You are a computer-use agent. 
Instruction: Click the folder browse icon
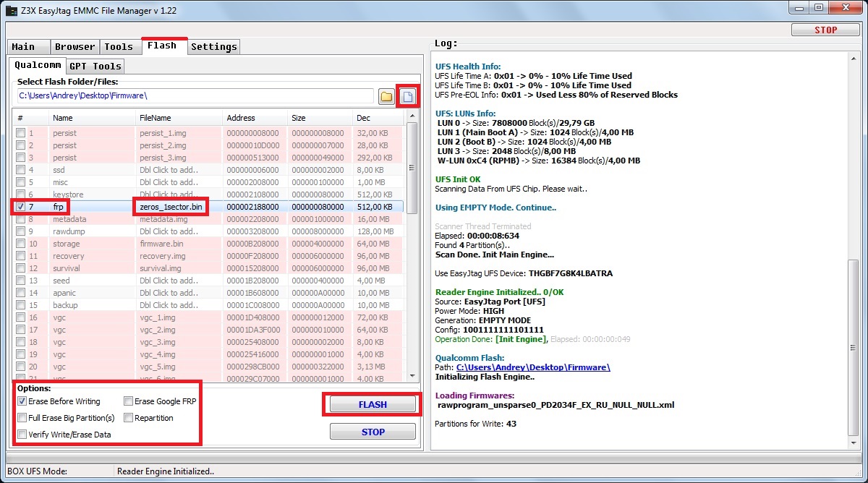tap(386, 96)
